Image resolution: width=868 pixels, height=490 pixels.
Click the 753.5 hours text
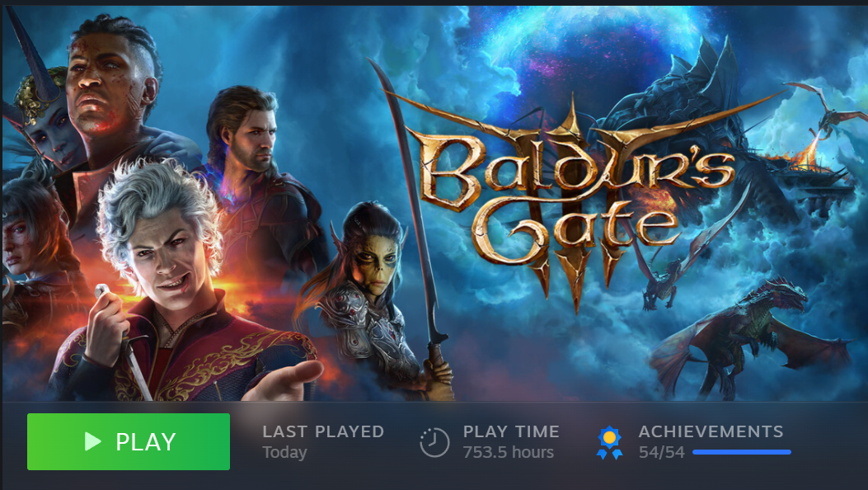pyautogui.click(x=508, y=452)
